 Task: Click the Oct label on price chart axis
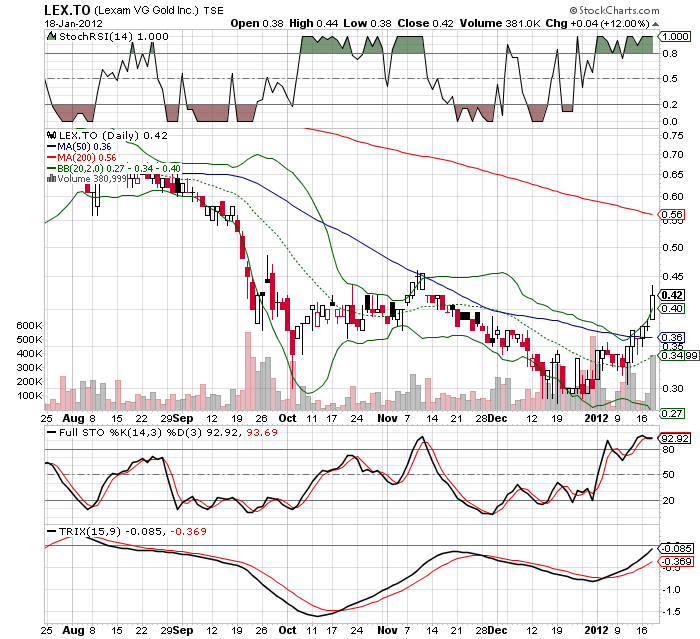[287, 418]
